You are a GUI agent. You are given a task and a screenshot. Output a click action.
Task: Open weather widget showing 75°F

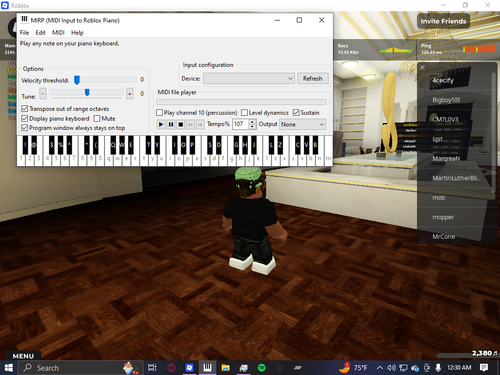[354, 368]
